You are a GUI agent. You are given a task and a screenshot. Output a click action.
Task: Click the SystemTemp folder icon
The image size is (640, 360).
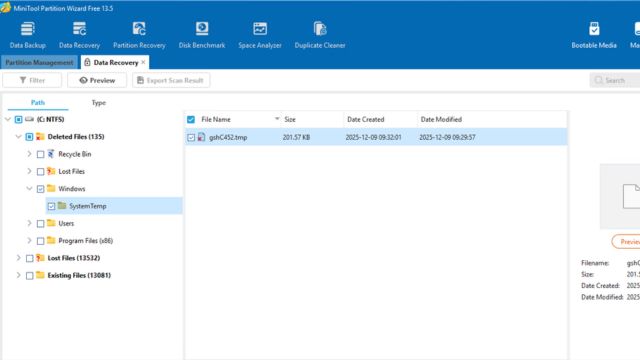click(62, 206)
